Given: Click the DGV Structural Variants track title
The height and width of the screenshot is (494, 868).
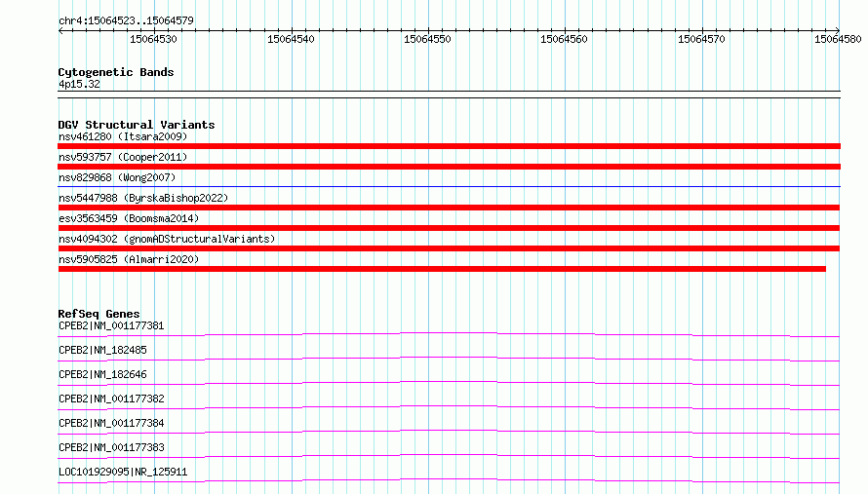Looking at the screenshot, I should coord(137,125).
